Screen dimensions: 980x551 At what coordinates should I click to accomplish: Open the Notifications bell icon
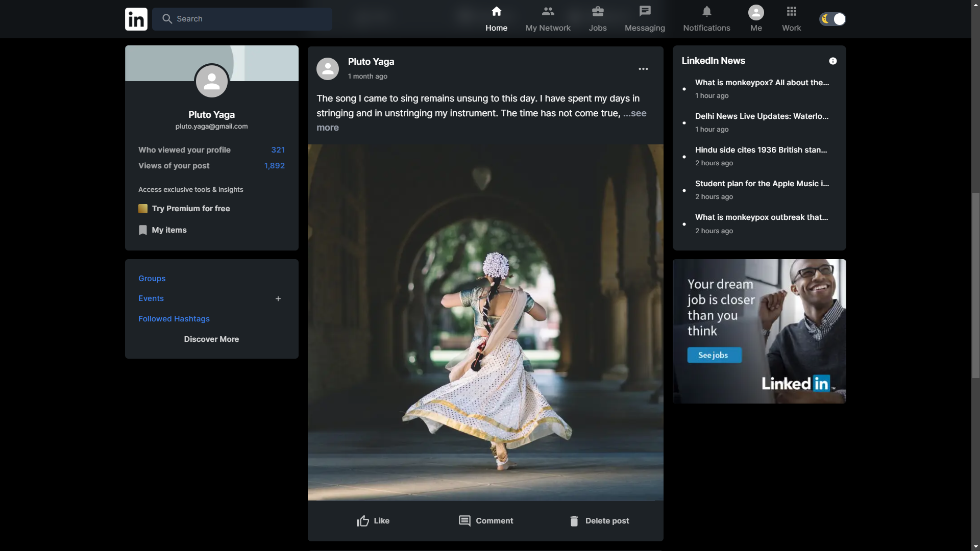coord(706,11)
